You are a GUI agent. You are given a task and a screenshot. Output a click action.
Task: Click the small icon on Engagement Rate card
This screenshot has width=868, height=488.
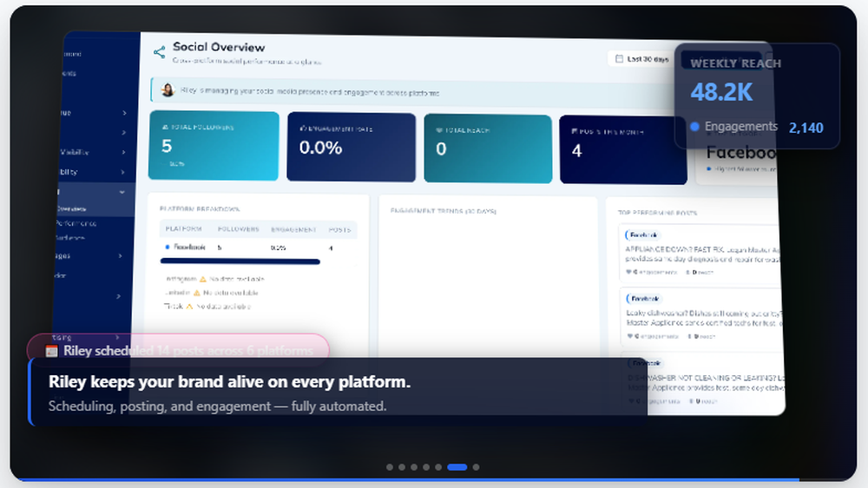click(303, 128)
